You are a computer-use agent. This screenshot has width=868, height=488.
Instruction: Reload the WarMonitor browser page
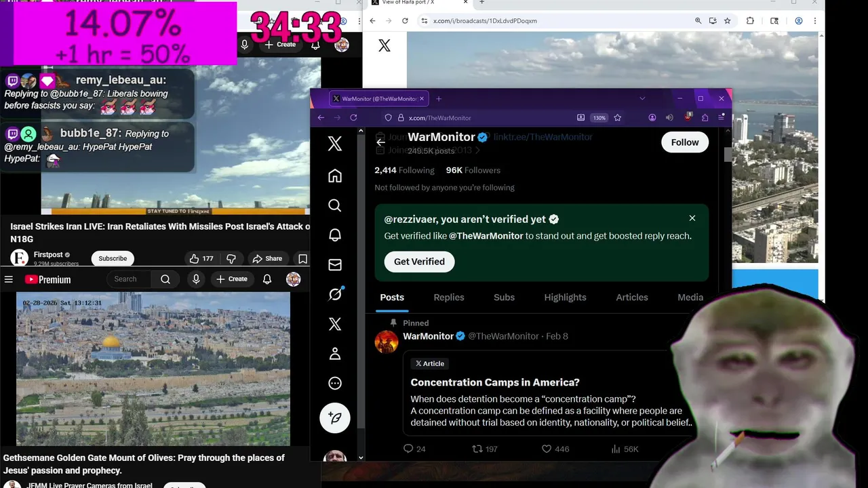(353, 117)
